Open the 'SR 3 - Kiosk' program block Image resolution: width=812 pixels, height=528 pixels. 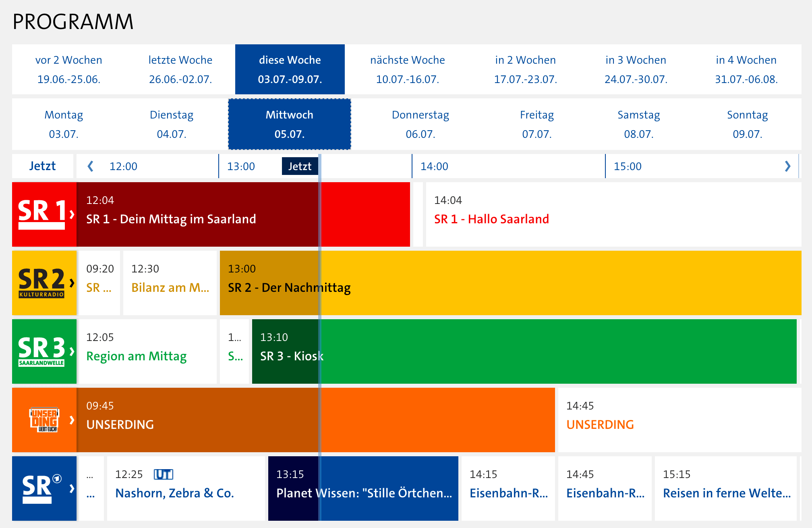[292, 356]
